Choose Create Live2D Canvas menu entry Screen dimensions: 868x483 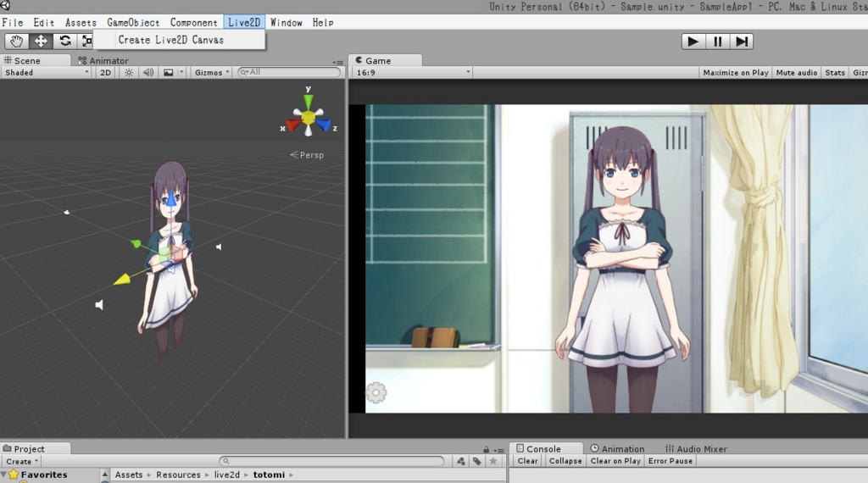[x=179, y=40]
